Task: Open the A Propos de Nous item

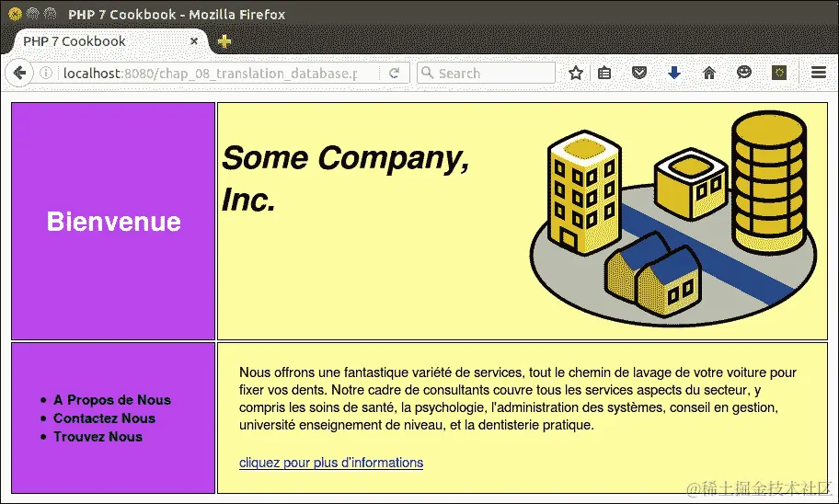Action: (x=112, y=400)
